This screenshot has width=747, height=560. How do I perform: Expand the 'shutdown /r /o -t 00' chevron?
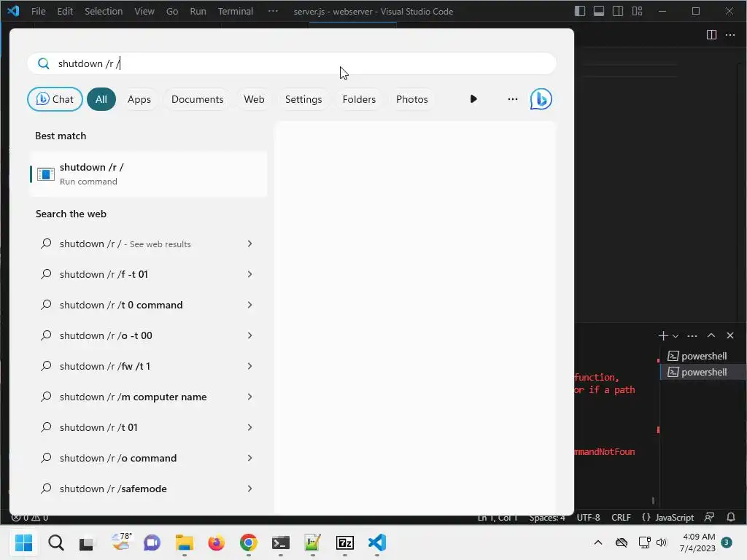click(x=249, y=335)
